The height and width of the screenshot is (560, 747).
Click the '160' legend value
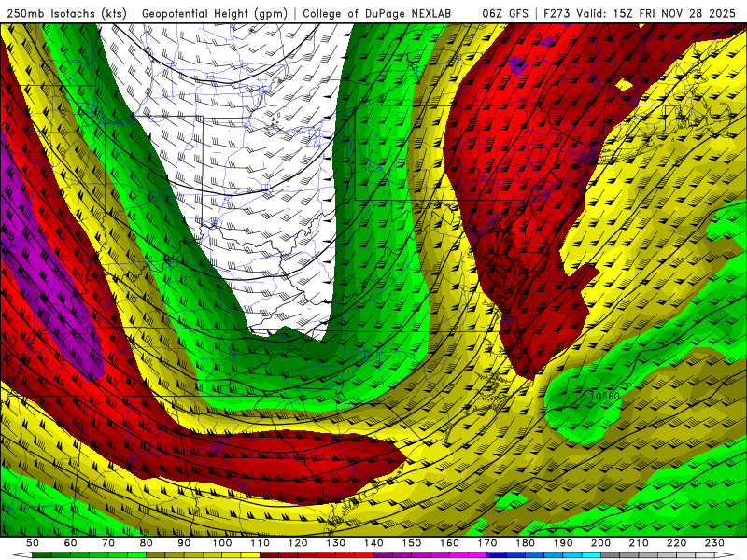(449, 543)
